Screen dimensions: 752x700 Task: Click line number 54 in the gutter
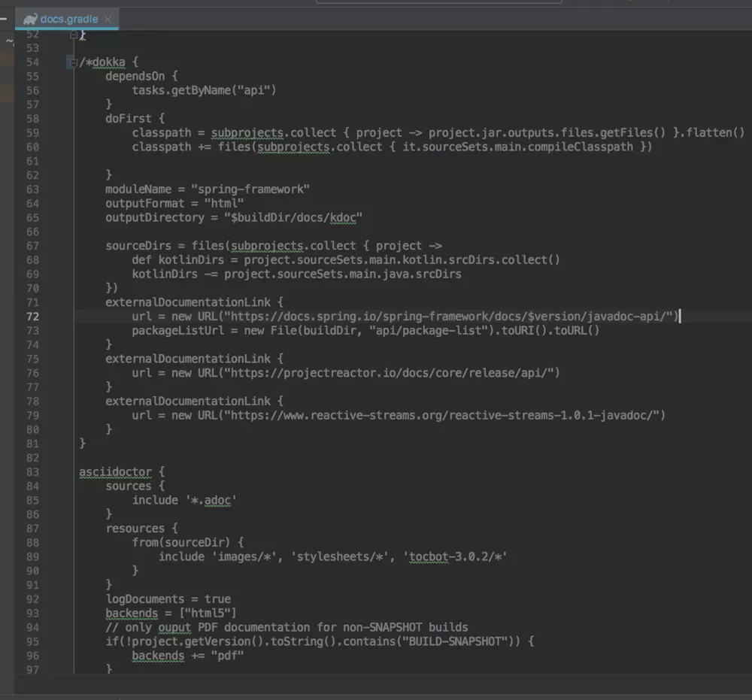coord(32,62)
